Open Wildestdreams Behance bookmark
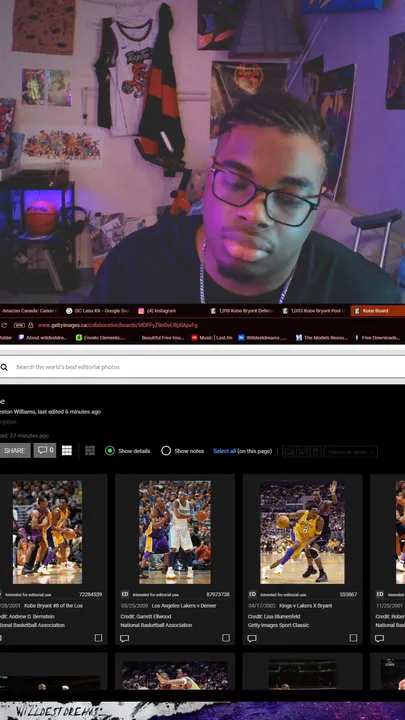 pos(263,338)
